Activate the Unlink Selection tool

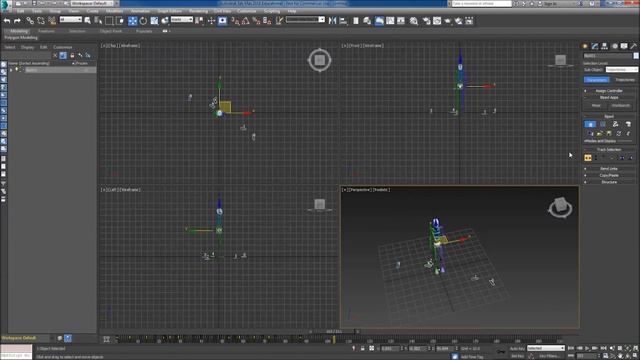pyautogui.click(x=41, y=21)
